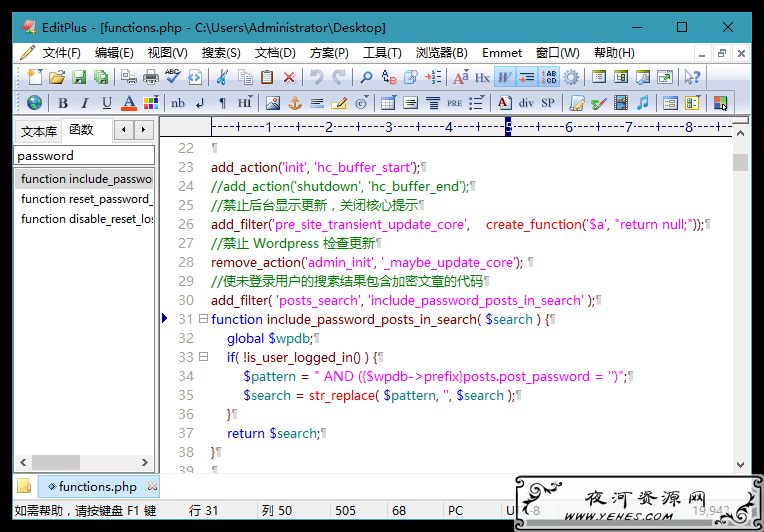Screen dimensions: 764x532
Task: Insert span (SP) tag
Action: coord(548,103)
